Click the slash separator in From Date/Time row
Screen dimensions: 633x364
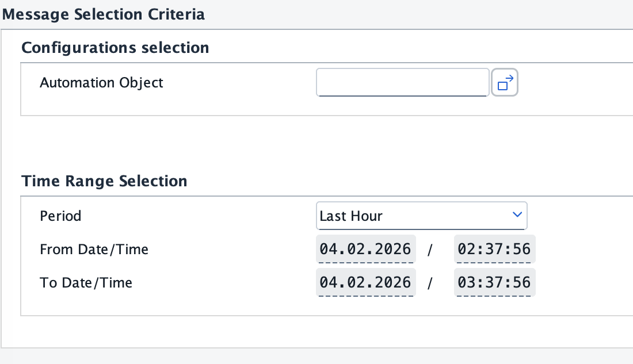(x=430, y=250)
